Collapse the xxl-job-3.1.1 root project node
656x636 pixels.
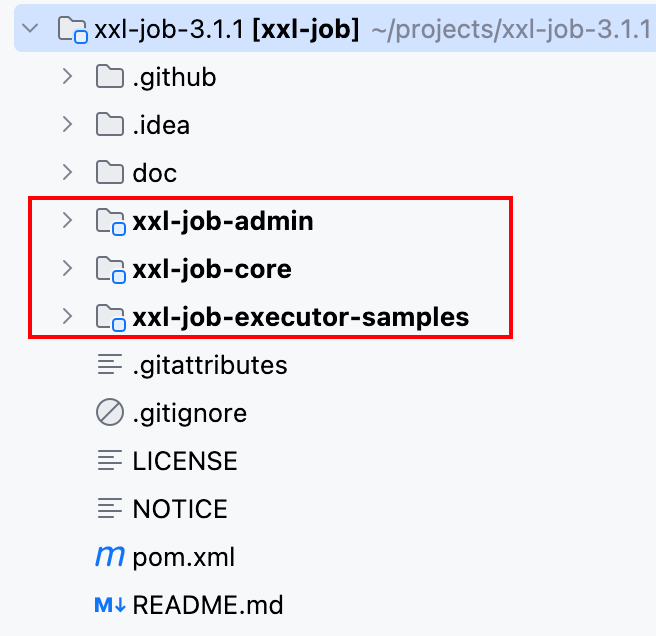30,29
